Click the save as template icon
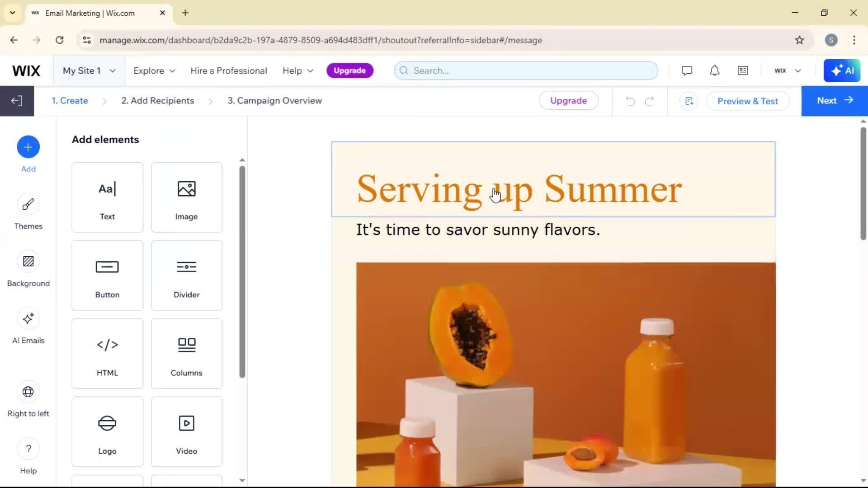Image resolution: width=868 pixels, height=488 pixels. pyautogui.click(x=689, y=101)
